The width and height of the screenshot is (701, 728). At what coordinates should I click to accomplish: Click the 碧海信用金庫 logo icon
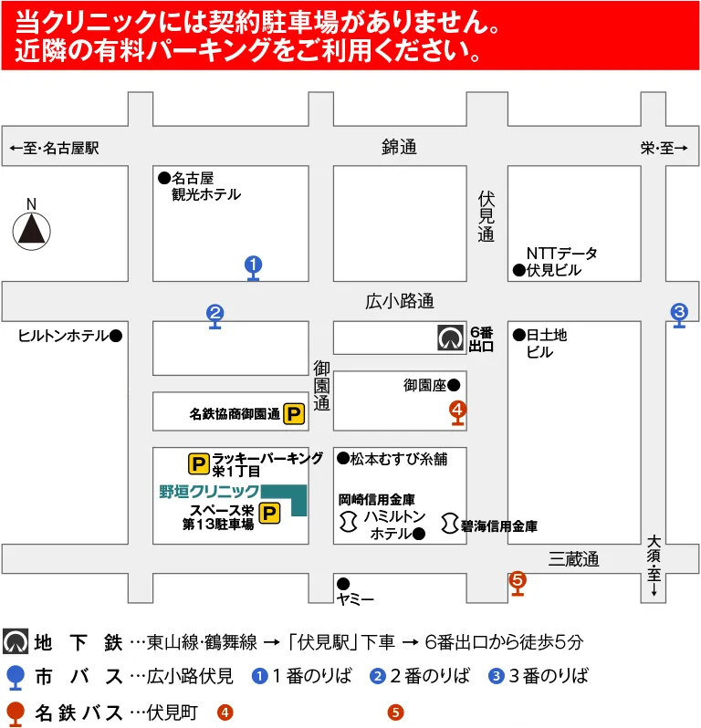448,524
